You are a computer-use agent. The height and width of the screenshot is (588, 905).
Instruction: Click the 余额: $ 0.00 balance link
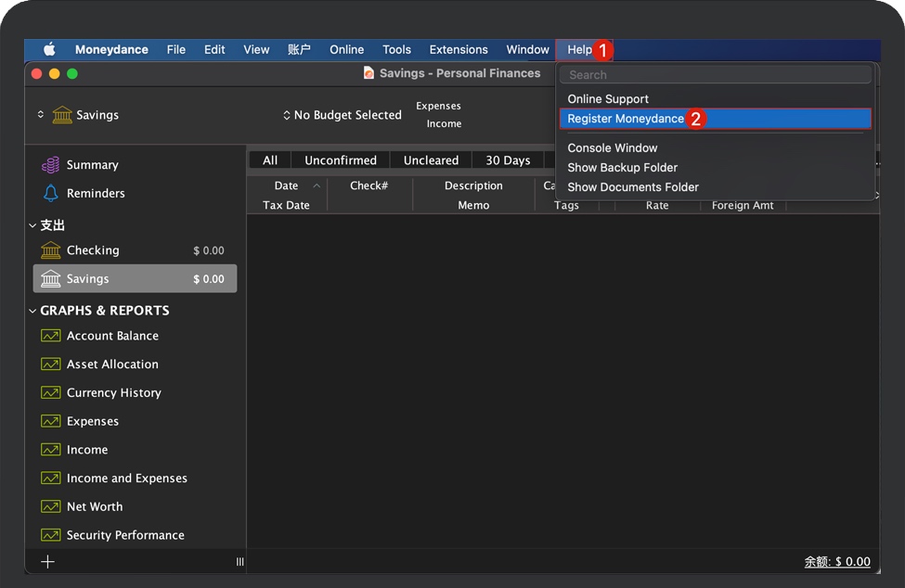(837, 561)
